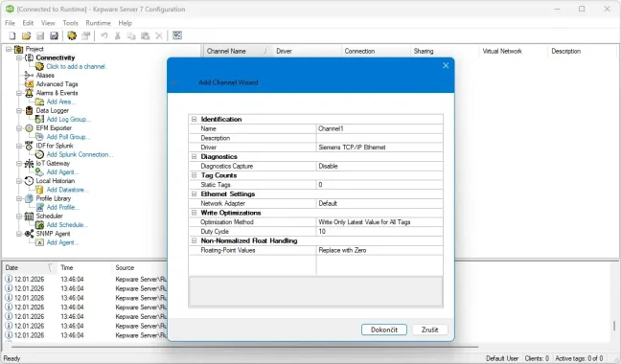
Task: Edit the Duty Cycle value 10
Action: click(379, 232)
